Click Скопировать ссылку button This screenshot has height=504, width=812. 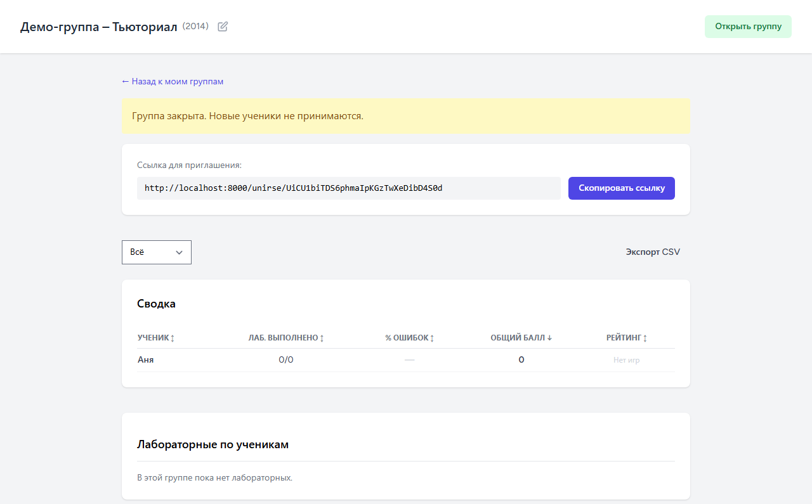tap(622, 188)
